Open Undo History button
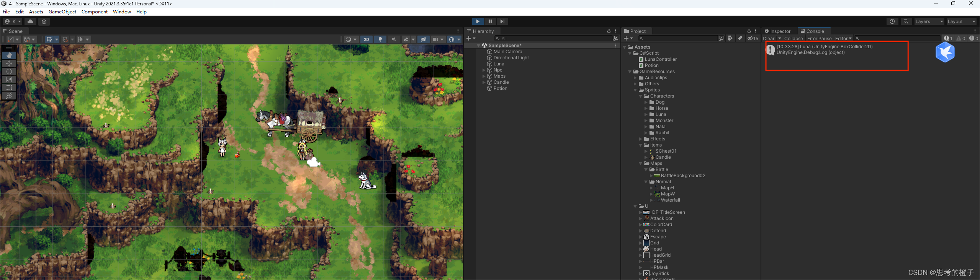Screen dimensions: 980x280 point(892,21)
